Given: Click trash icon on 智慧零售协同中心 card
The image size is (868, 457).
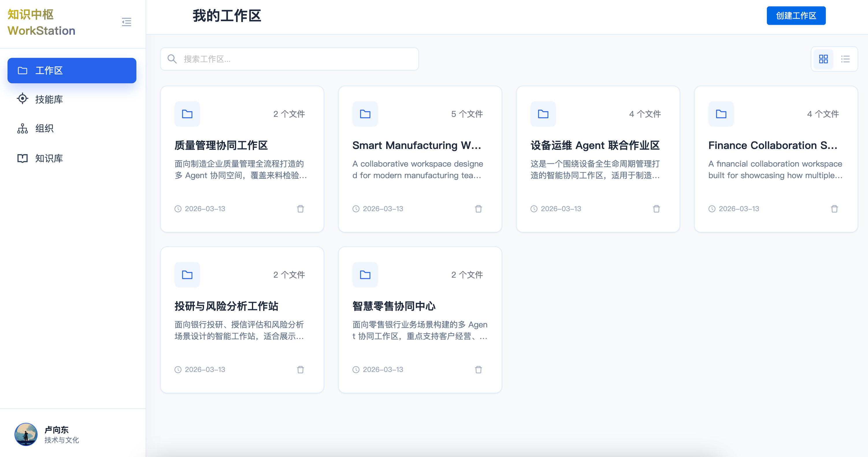Looking at the screenshot, I should pos(478,370).
